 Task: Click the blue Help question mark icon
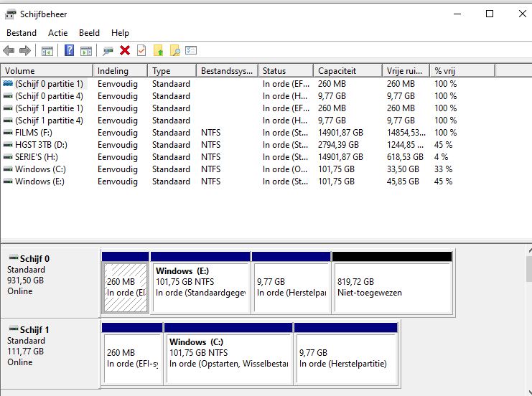70,50
